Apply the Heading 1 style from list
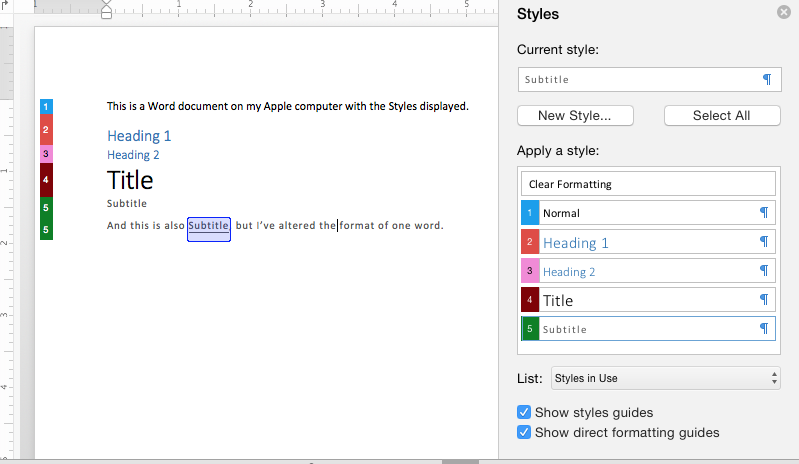 tap(648, 242)
